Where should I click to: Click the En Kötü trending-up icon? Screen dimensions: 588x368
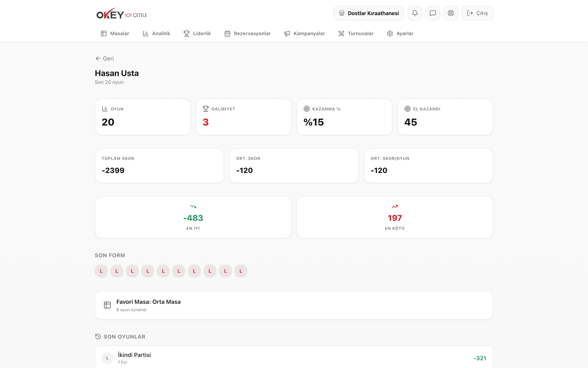pos(395,206)
